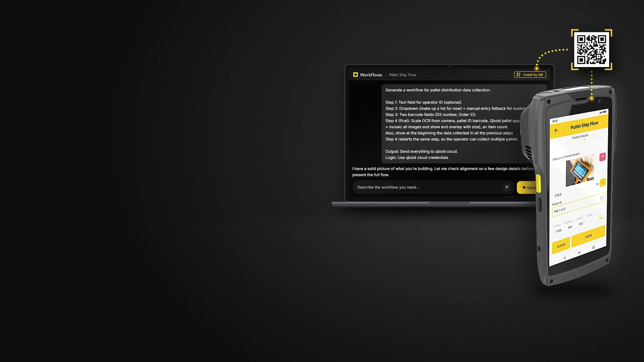Click the 'Pallet Details' step heading on phone
The width and height of the screenshot is (644, 362).
[x=580, y=136]
